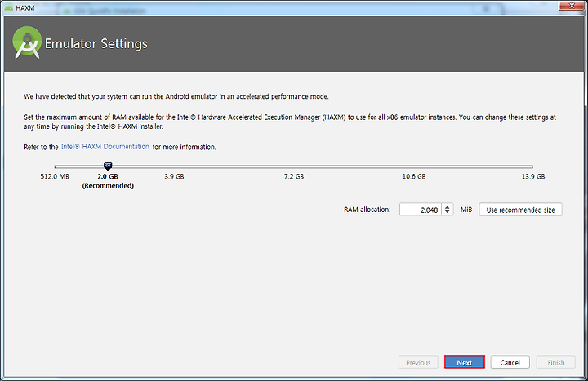This screenshot has width=588, height=381.
Task: Click the disabled Previous button
Action: pyautogui.click(x=418, y=362)
